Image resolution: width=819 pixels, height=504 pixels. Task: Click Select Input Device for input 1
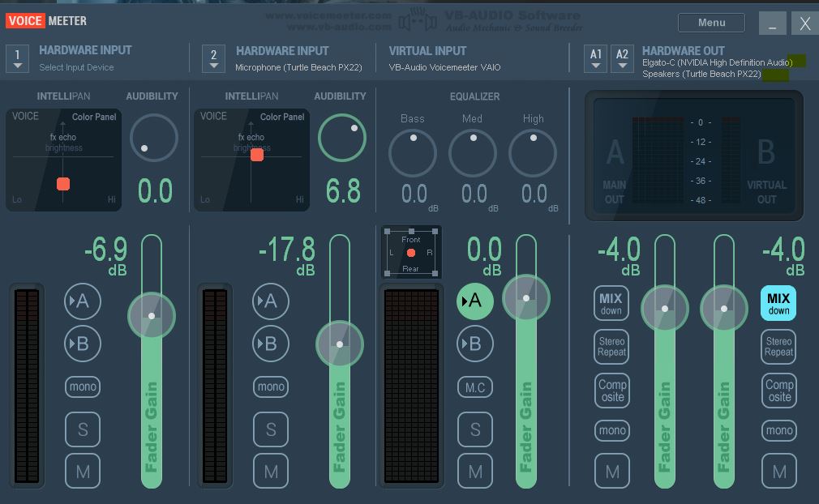click(76, 67)
